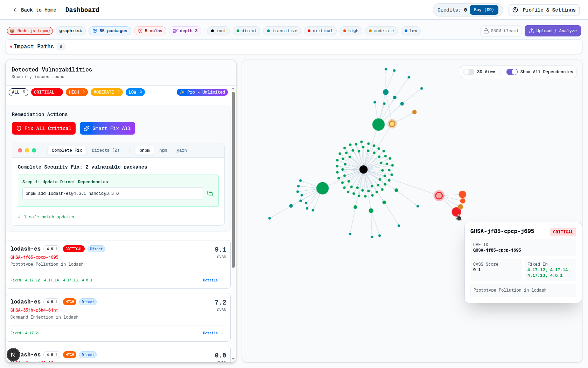Screen dimensions: 588x368
Task: Click the Back to Home arrow icon
Action: tap(15, 10)
